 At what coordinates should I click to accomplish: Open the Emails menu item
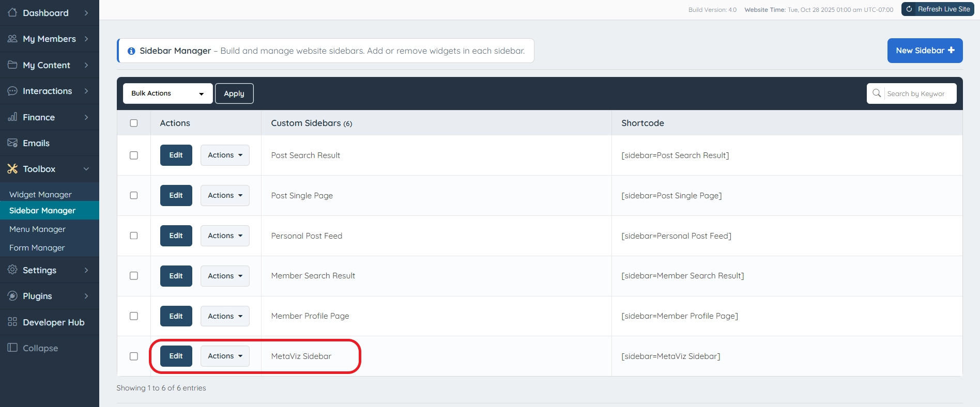[x=50, y=143]
